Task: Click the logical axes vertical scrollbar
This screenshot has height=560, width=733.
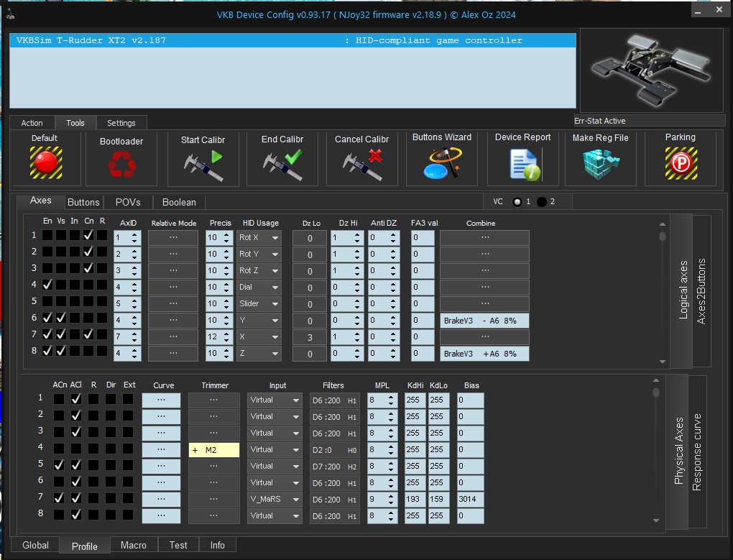Action: 663,293
